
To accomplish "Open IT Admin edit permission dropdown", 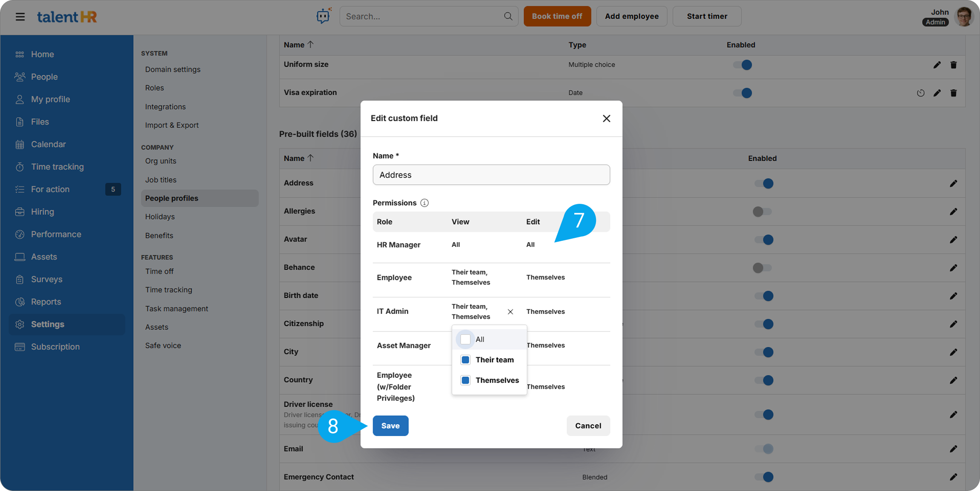I will click(x=545, y=311).
